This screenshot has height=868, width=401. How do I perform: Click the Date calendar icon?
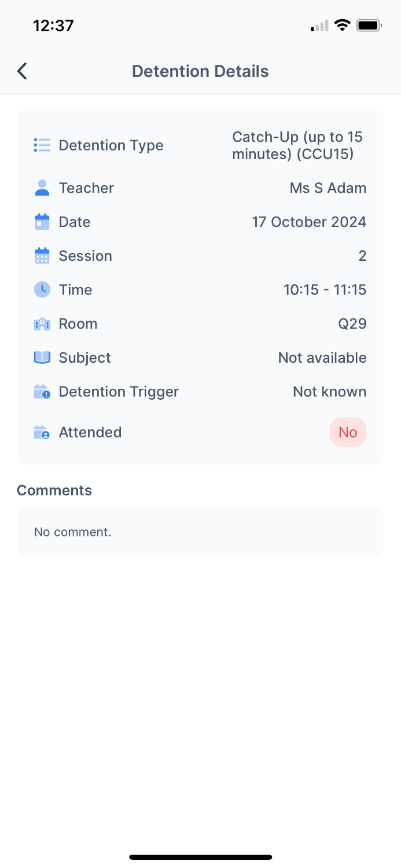[x=42, y=222]
